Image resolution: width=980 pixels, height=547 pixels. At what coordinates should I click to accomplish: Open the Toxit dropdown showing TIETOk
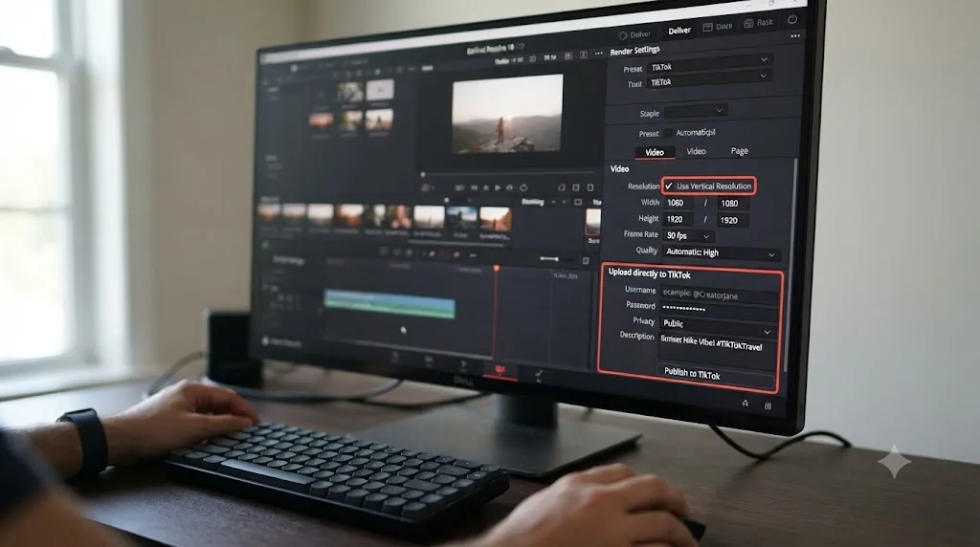pyautogui.click(x=709, y=80)
